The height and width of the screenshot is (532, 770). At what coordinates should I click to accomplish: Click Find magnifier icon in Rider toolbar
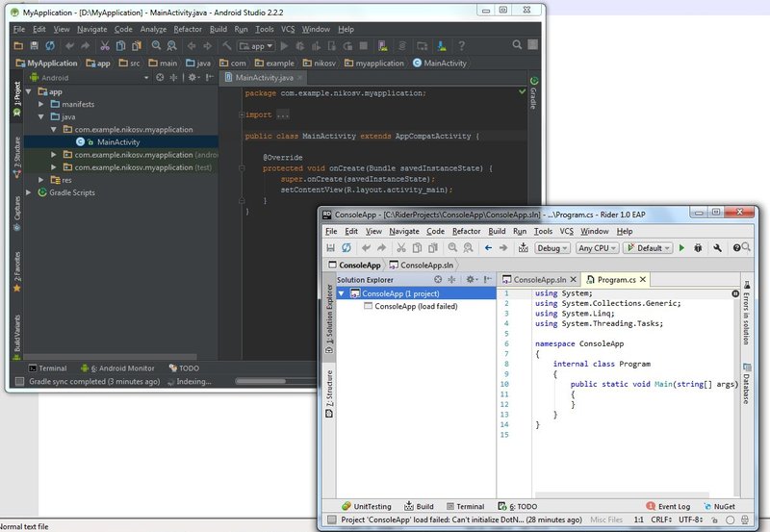[x=452, y=248]
